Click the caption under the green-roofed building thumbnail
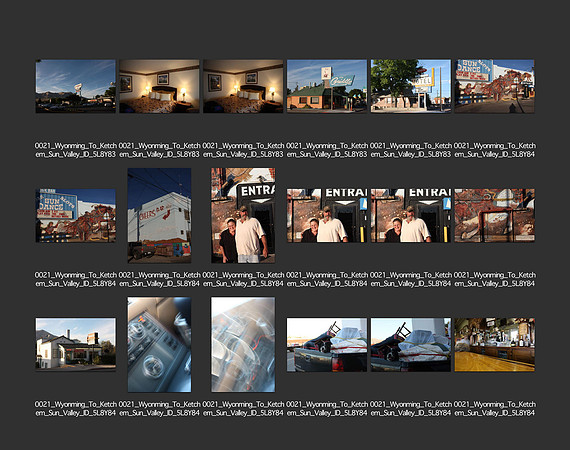570x450 pixels. [x=327, y=150]
